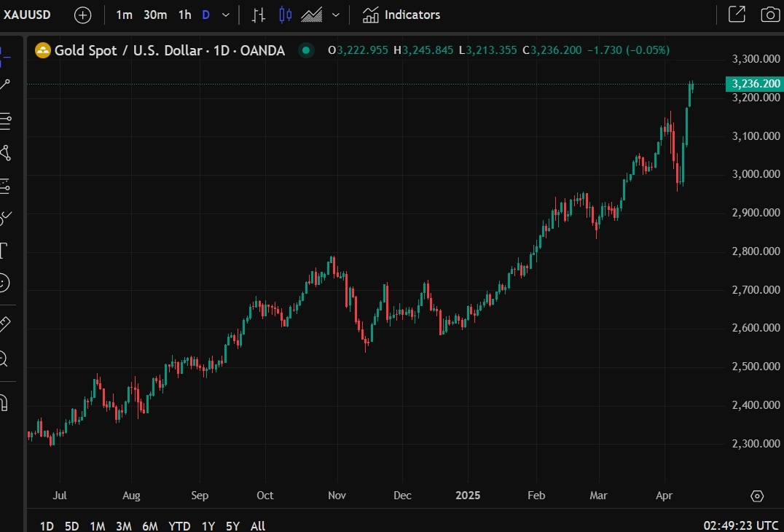Expand the chart style dropdown
The height and width of the screenshot is (532, 784).
[x=335, y=14]
